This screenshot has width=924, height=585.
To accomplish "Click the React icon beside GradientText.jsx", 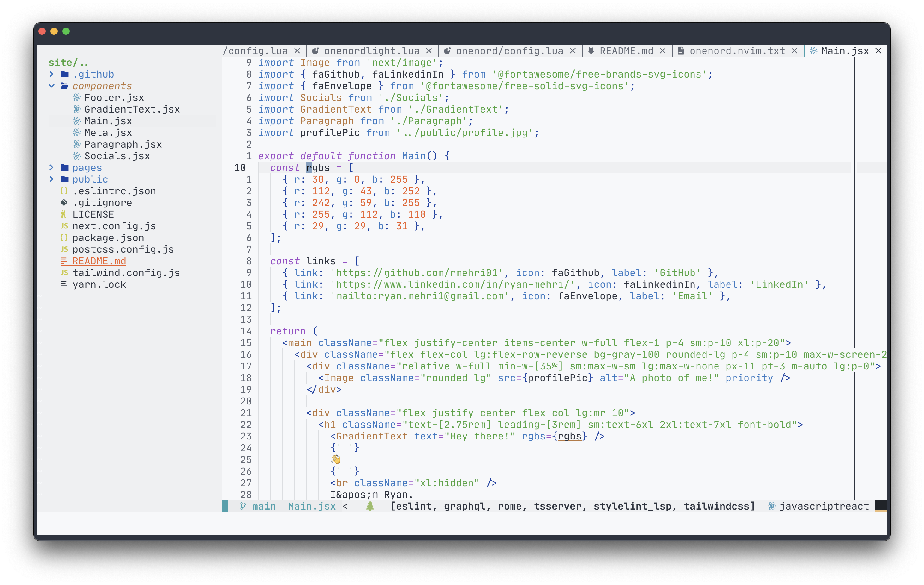I will (x=77, y=109).
